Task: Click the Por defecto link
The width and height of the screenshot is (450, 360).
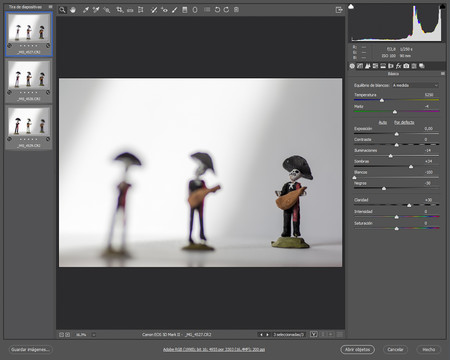Action: coord(404,122)
